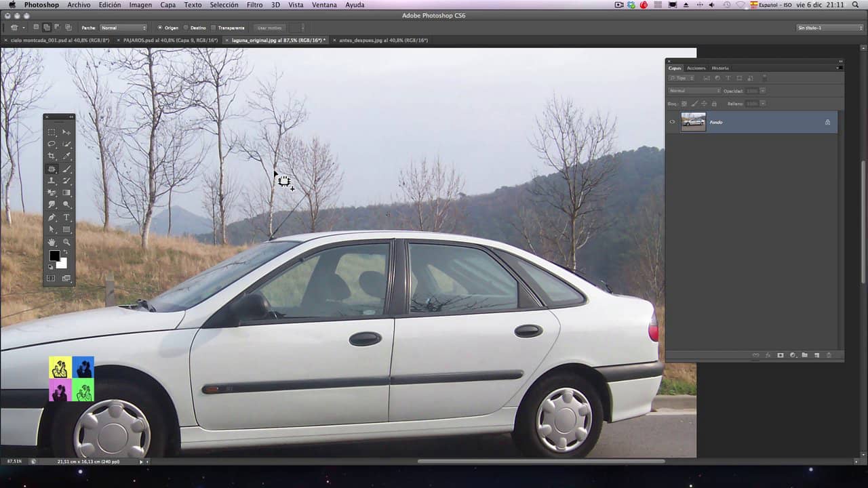Click the Fondo layer thumbnail

coord(693,122)
